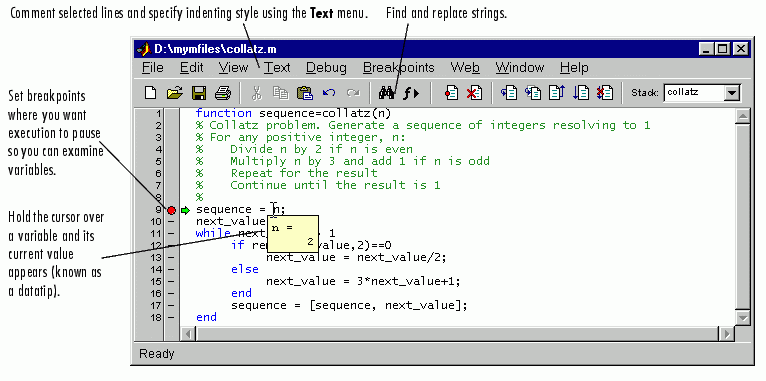The height and width of the screenshot is (381, 766).
Task: Click 'next_value = next_value/2;' code line
Action: click(356, 257)
